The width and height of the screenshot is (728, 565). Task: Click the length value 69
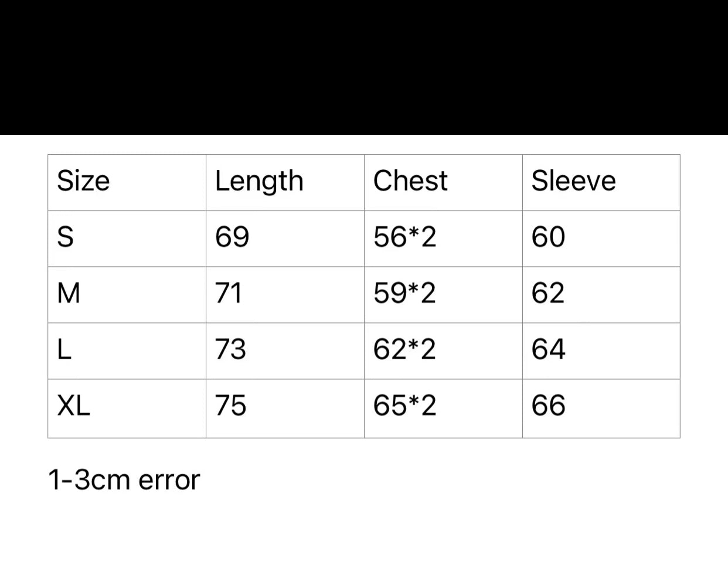tap(232, 237)
